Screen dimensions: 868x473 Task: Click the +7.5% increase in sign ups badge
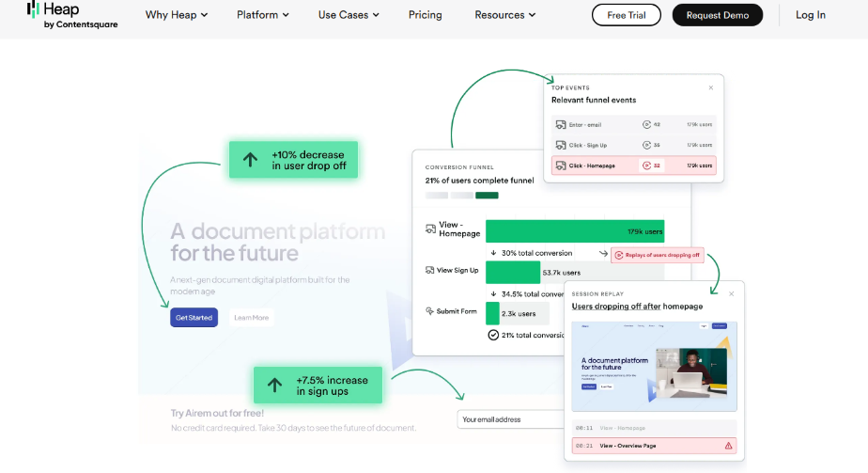tap(318, 385)
